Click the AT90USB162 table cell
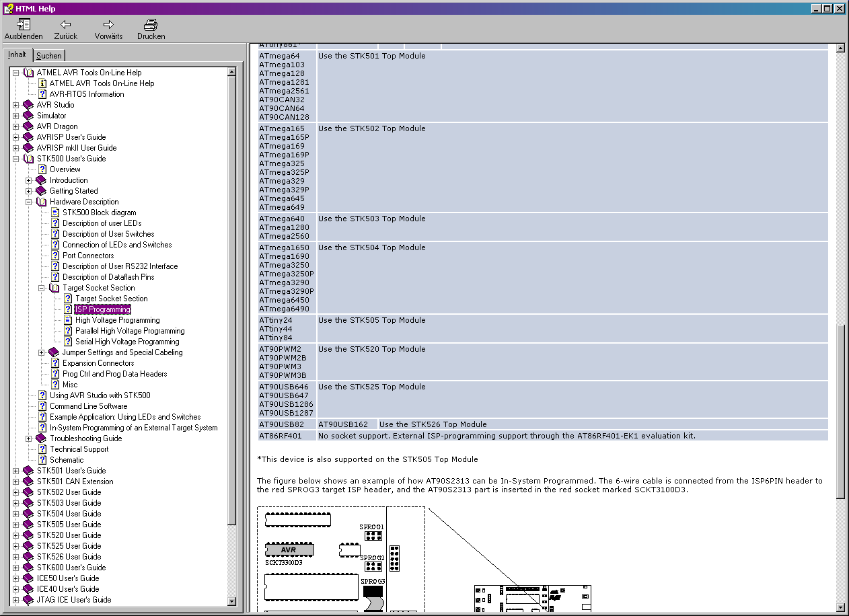 click(x=346, y=424)
